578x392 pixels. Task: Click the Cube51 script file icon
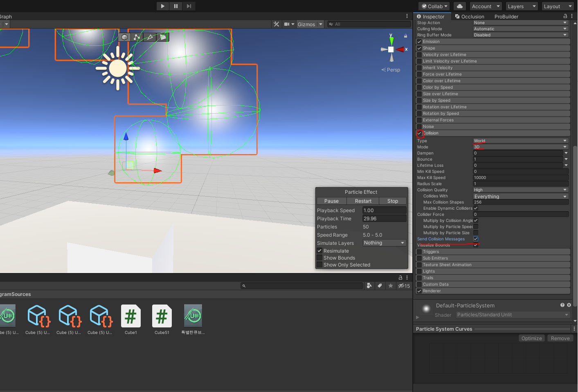click(162, 316)
